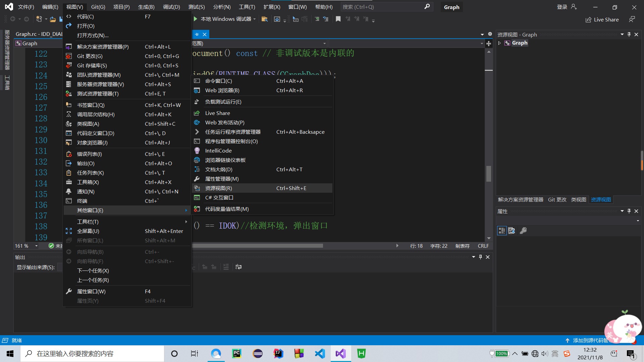The width and height of the screenshot is (644, 362).
Task: Choose 错误列表(I) menu entry
Action: (90, 154)
